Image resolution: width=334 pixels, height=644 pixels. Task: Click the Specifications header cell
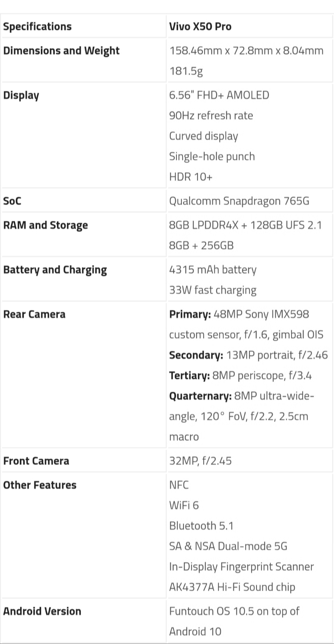pos(83,27)
